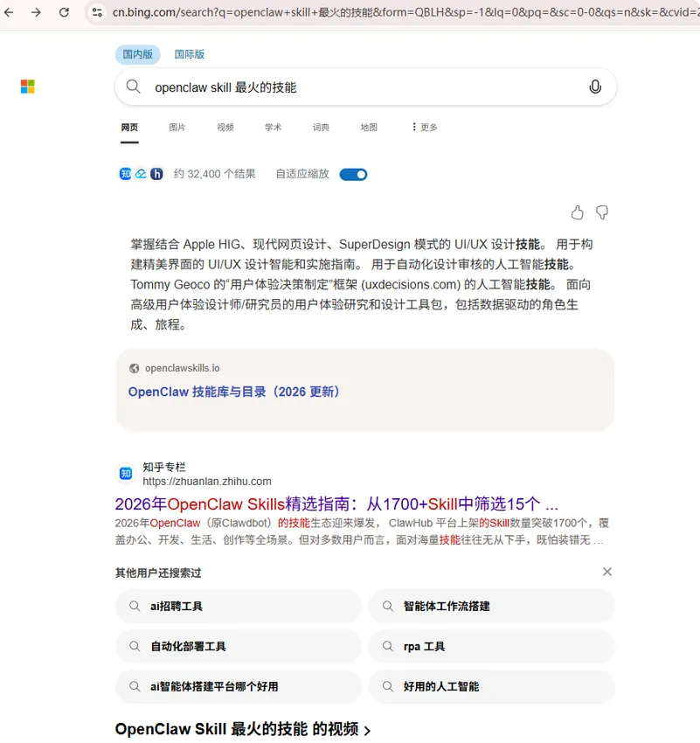Switch to the 图片 tab

[177, 127]
